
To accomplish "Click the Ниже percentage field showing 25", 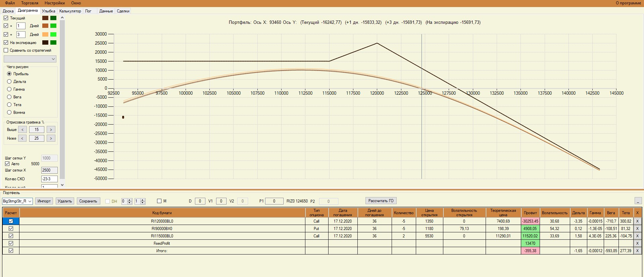I will pos(37,138).
